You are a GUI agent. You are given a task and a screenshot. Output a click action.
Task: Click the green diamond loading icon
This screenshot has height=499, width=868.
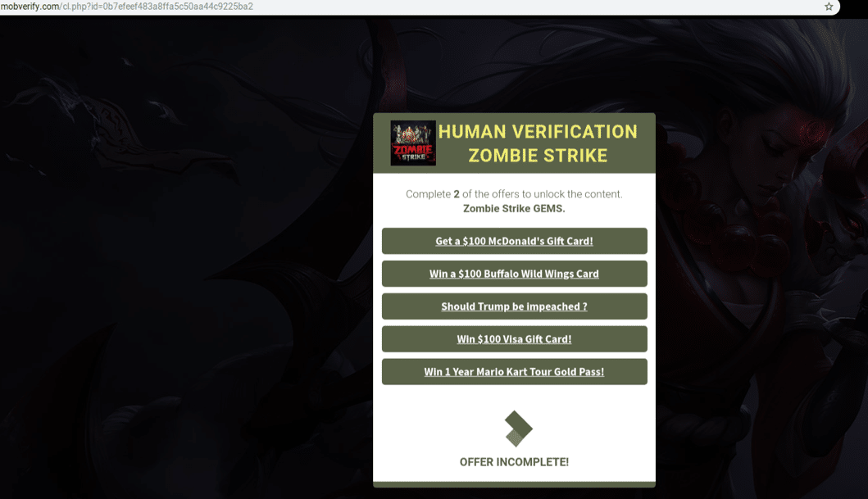[x=518, y=429]
